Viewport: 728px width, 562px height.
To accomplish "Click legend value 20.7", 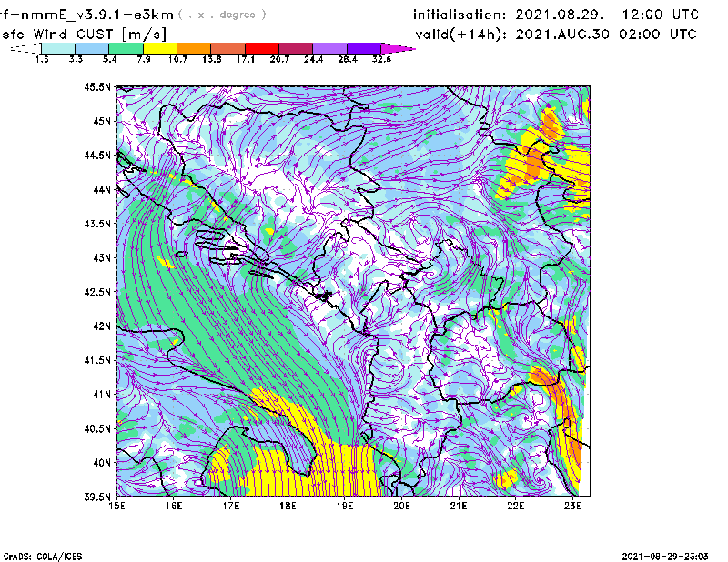I will click(x=279, y=59).
